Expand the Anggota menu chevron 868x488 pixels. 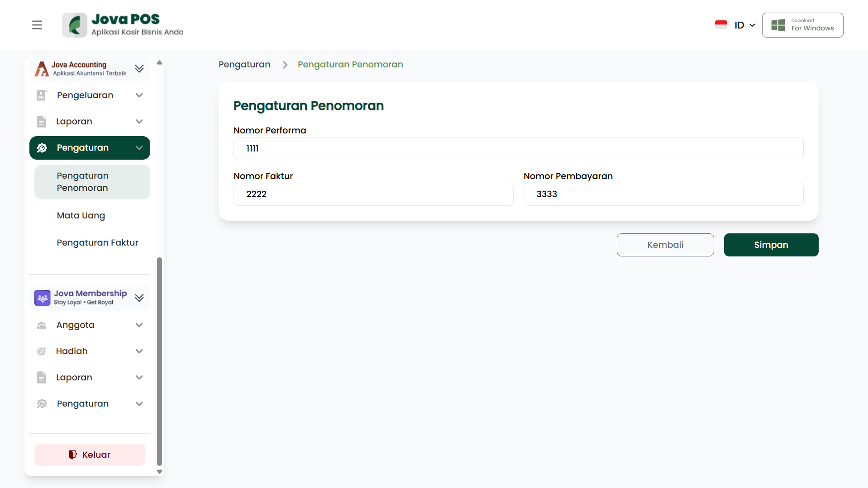(139, 325)
